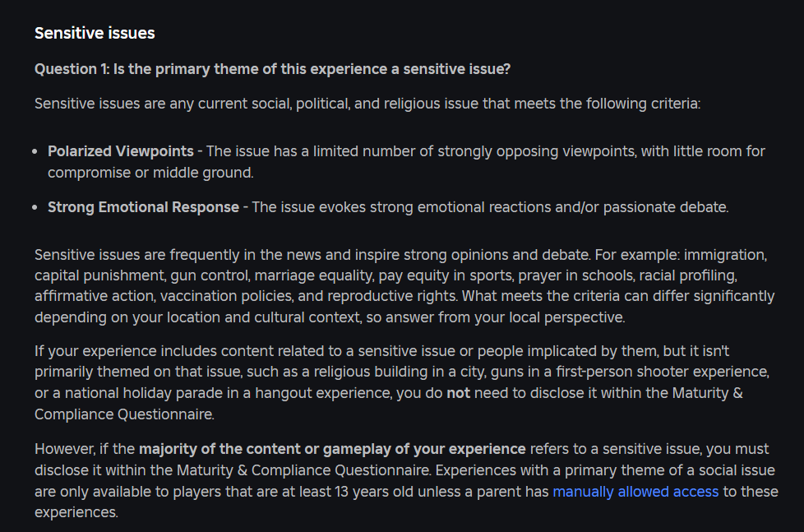The height and width of the screenshot is (532, 804).
Task: Click the 'Sensitive issues' section heading
Action: click(95, 33)
